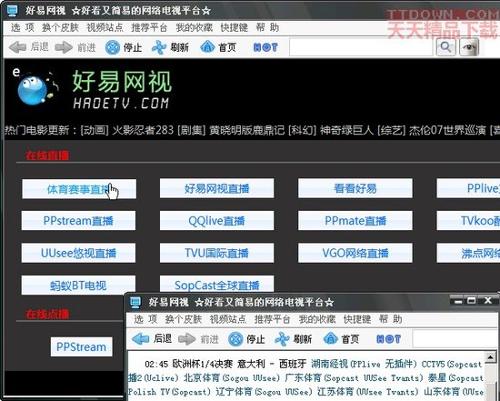
Task: Go home with the 首页 house icon
Action: pos(207,47)
